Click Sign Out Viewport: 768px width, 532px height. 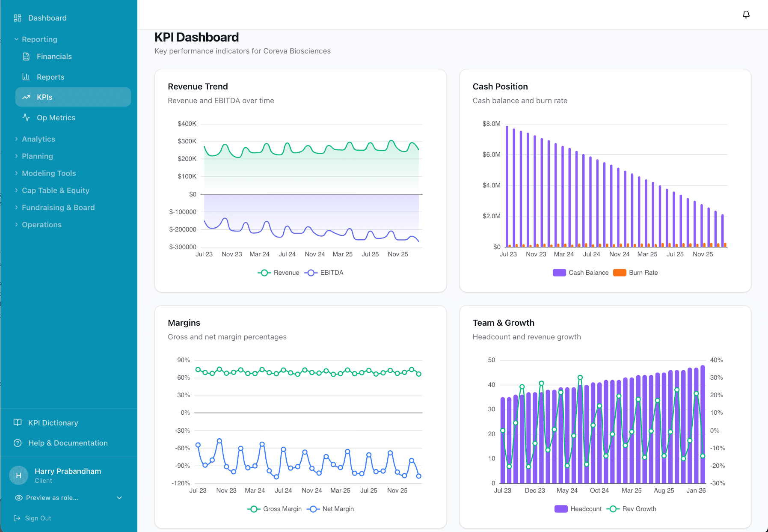pyautogui.click(x=38, y=518)
